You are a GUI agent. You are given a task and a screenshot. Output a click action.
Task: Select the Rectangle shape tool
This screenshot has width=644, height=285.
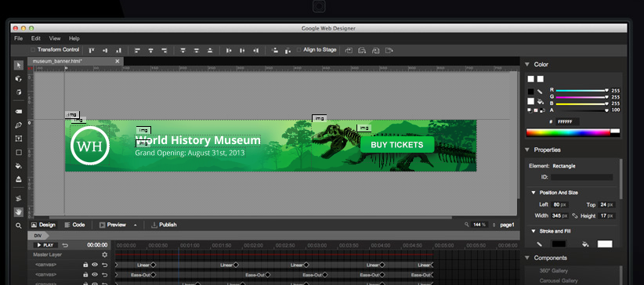click(x=19, y=153)
